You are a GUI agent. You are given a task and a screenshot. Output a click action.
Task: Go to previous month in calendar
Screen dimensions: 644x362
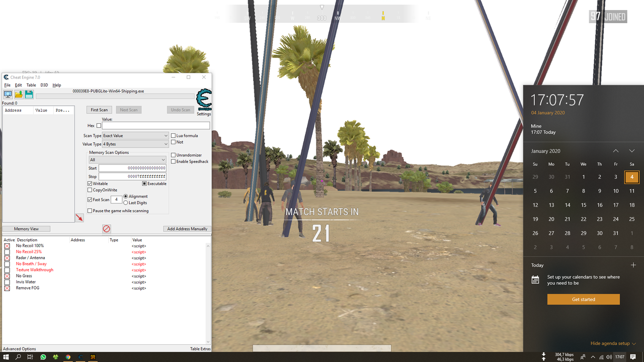click(616, 151)
